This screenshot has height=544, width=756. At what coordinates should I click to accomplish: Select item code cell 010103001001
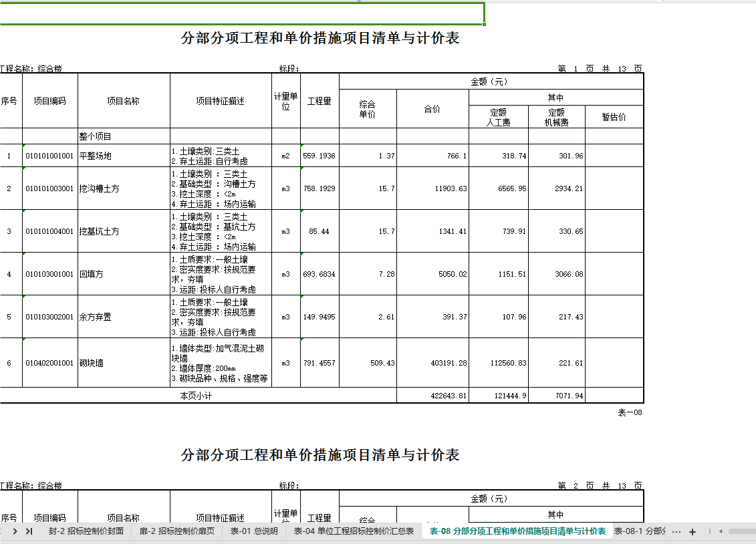(49, 274)
